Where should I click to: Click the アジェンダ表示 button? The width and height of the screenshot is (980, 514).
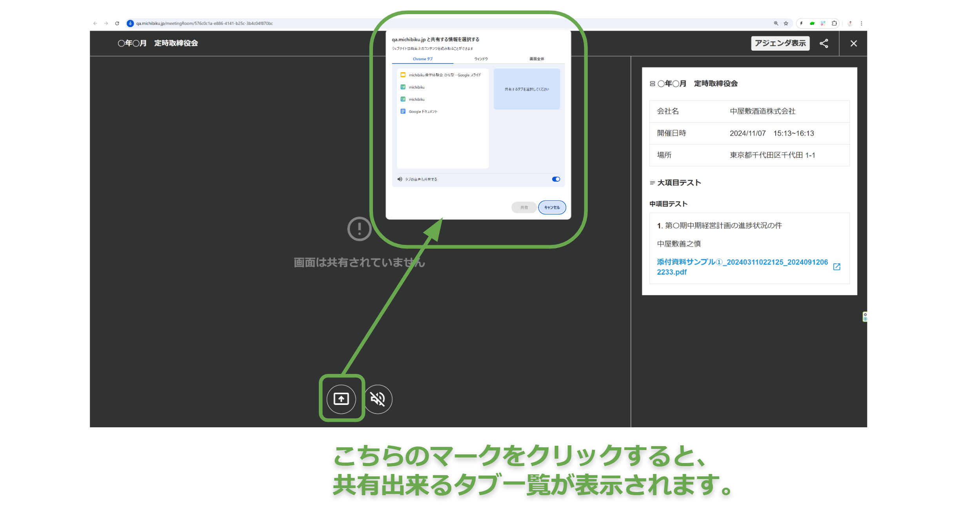[780, 44]
